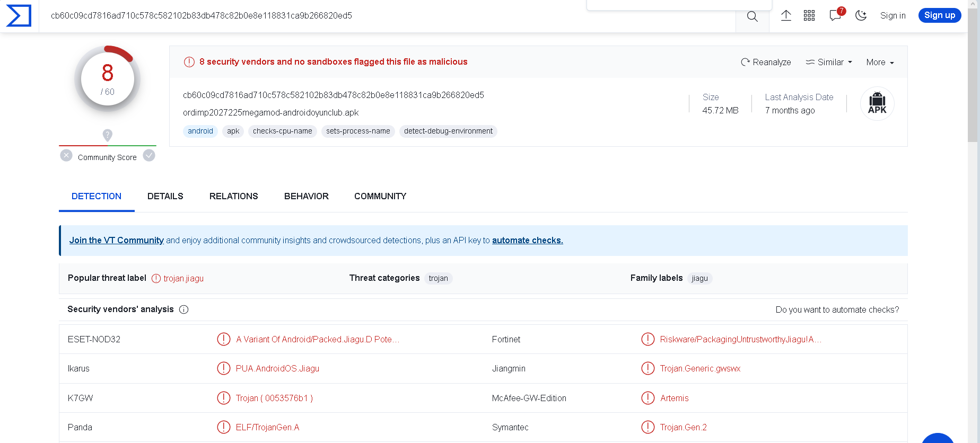
Task: Click the 45.72 MB size value
Action: click(x=720, y=110)
